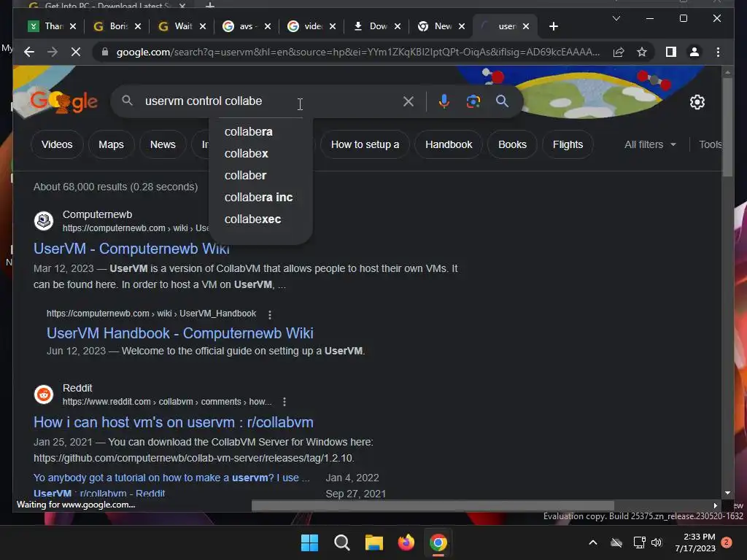Switch to the 'avs' tab

pyautogui.click(x=241, y=26)
